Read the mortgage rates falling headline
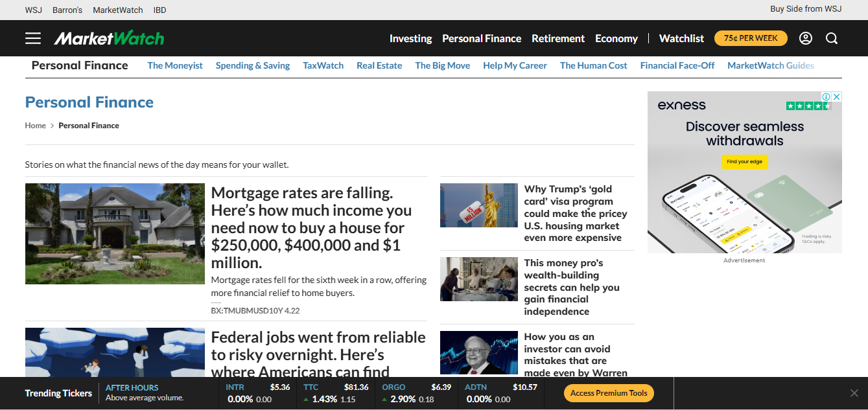The image size is (868, 410). [x=312, y=228]
